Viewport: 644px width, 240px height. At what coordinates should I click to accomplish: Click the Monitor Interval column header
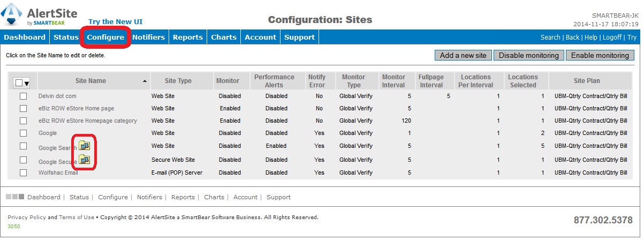393,81
